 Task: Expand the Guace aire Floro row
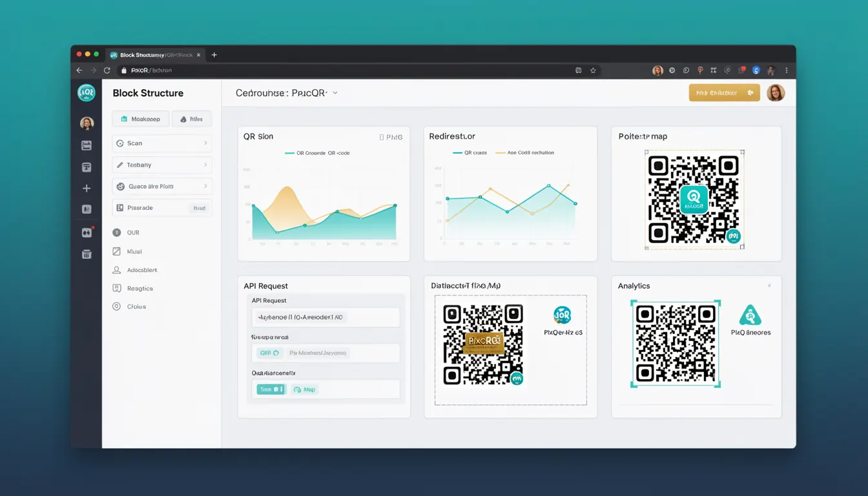[x=161, y=186]
